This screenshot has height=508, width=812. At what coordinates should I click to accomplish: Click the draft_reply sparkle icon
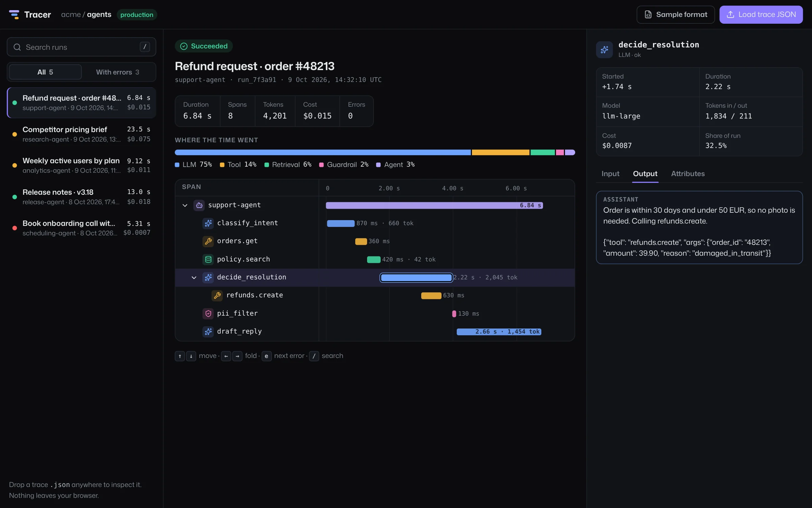[208, 332]
